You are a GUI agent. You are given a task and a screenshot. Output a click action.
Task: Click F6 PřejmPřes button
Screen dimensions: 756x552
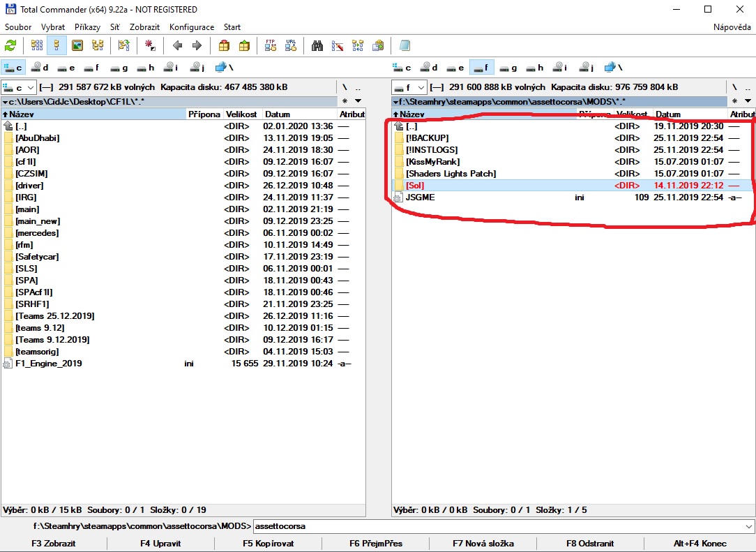(376, 544)
